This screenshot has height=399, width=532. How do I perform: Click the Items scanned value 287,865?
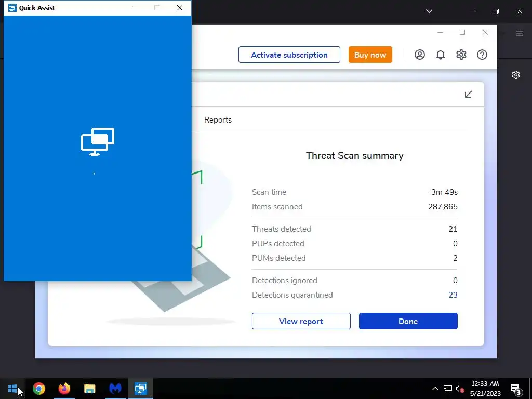click(x=443, y=207)
